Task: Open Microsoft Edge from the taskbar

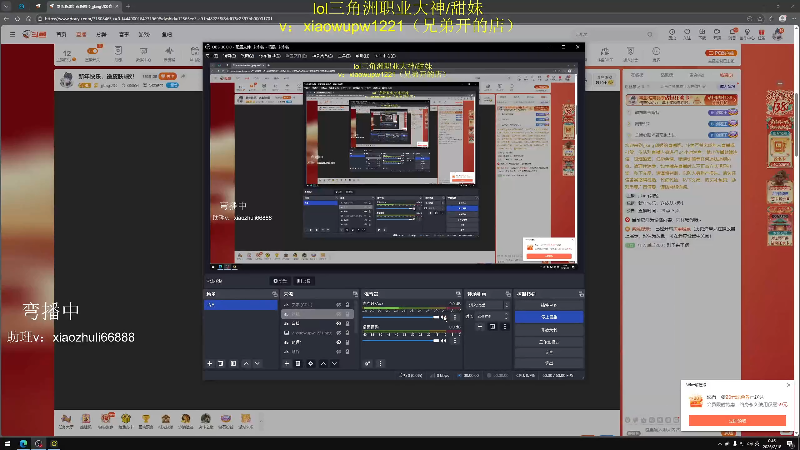Action: 23,443
